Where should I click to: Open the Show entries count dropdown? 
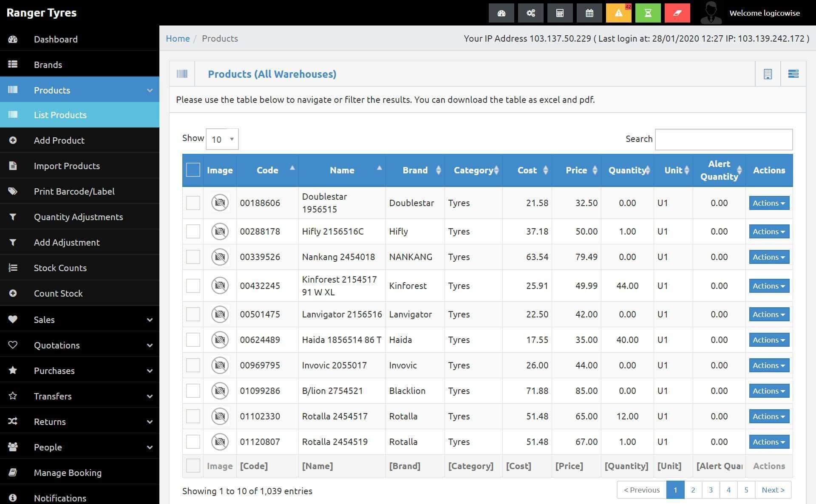coord(222,139)
